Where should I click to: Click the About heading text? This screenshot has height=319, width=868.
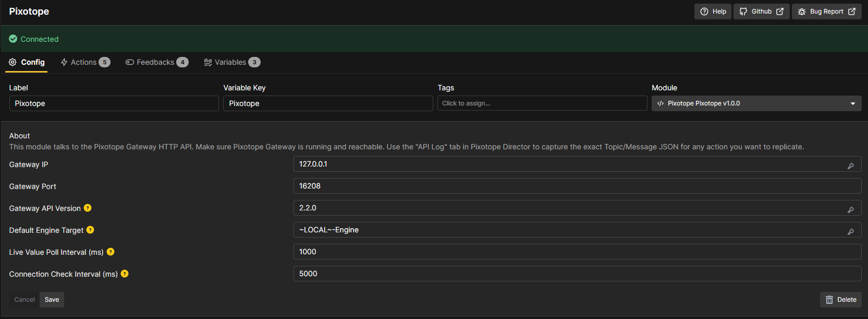19,136
